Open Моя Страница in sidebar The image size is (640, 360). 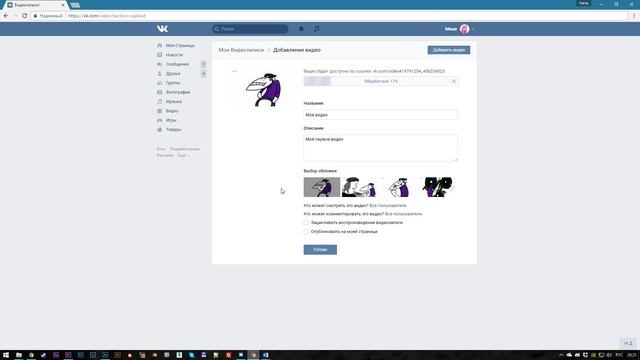180,45
